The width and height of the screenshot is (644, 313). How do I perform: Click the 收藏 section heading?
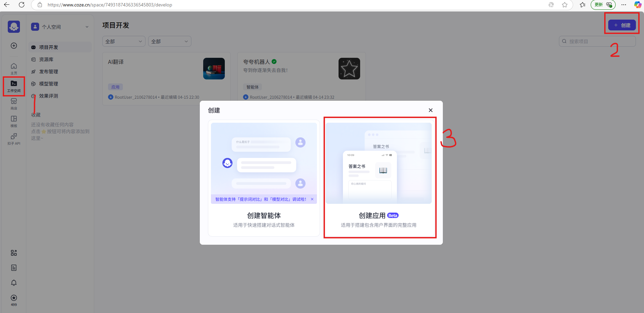(36, 115)
